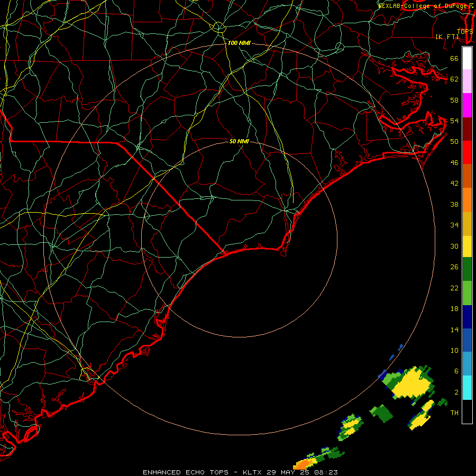
Task: Click the dark green legend swatch
Action: 467,269
